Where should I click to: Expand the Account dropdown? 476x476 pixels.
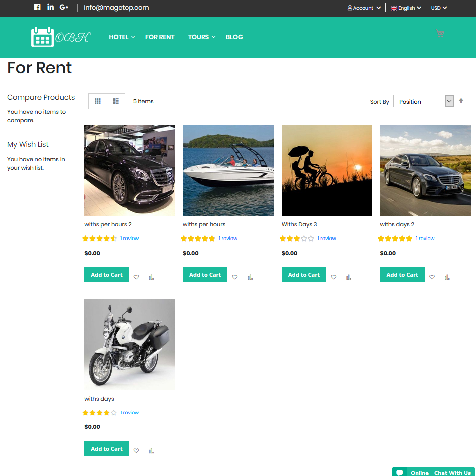(x=364, y=8)
